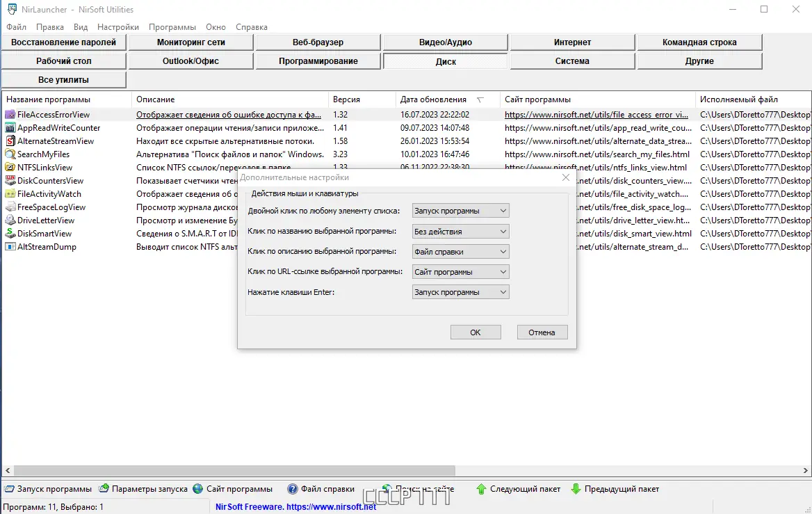
Task: Click the search_my_files.html website cell
Action: pos(597,154)
